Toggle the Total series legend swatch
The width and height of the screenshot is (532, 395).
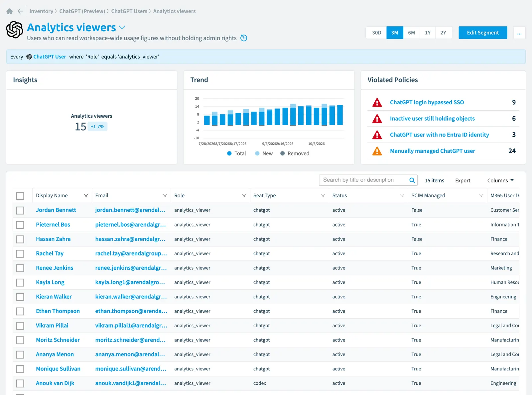coord(229,153)
